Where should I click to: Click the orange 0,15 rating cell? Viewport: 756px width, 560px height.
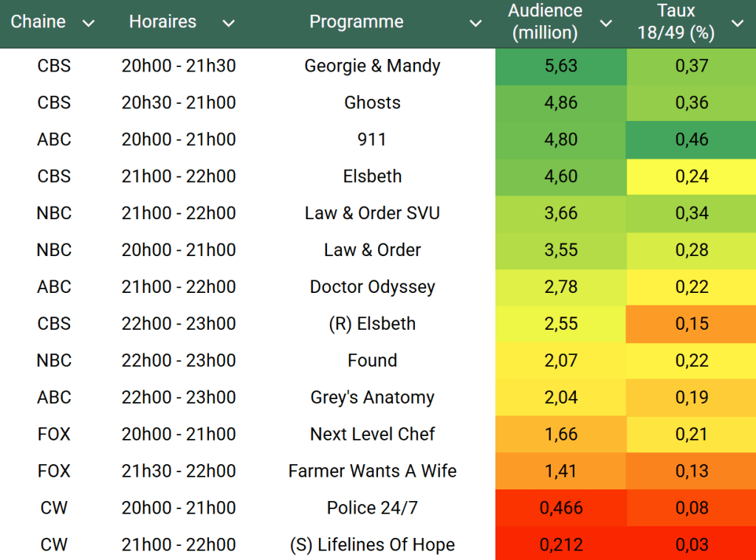pyautogui.click(x=691, y=324)
